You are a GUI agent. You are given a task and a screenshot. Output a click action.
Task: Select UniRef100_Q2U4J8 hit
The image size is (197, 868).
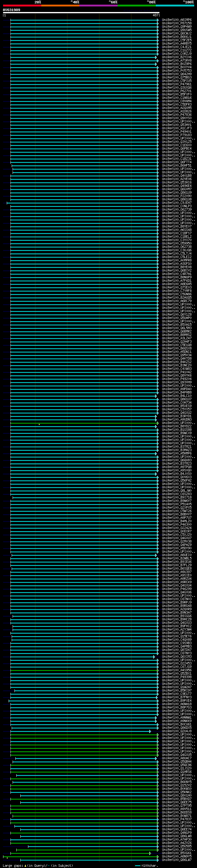(176, 731)
